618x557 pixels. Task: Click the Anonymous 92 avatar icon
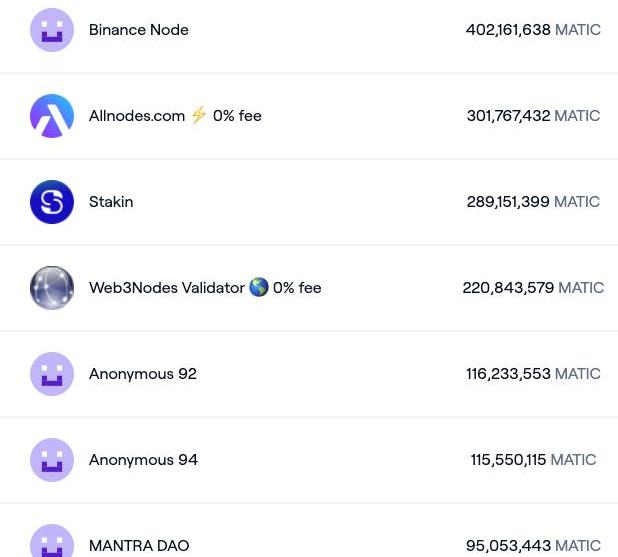(x=52, y=374)
